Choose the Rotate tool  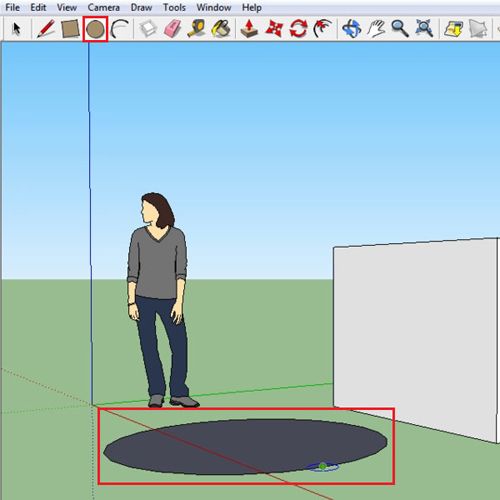pyautogui.click(x=298, y=29)
